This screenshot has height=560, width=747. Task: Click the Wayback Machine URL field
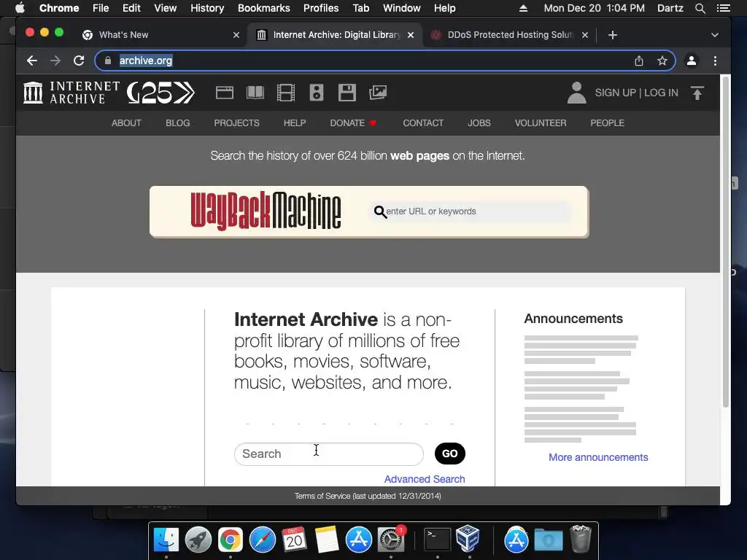471,211
